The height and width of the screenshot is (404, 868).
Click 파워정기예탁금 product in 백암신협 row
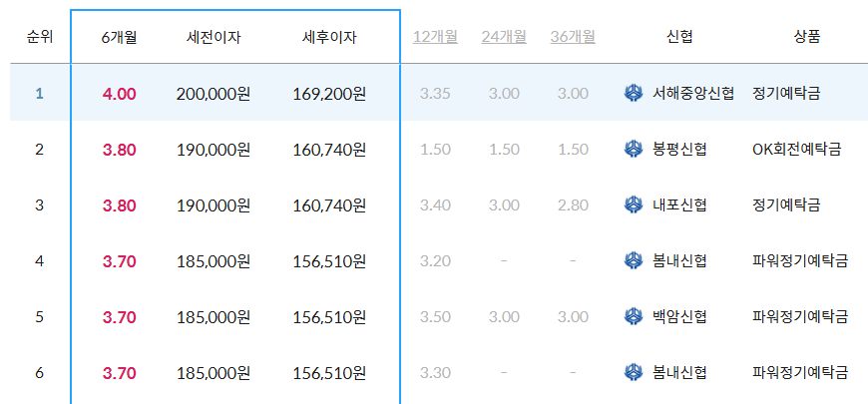pyautogui.click(x=800, y=317)
